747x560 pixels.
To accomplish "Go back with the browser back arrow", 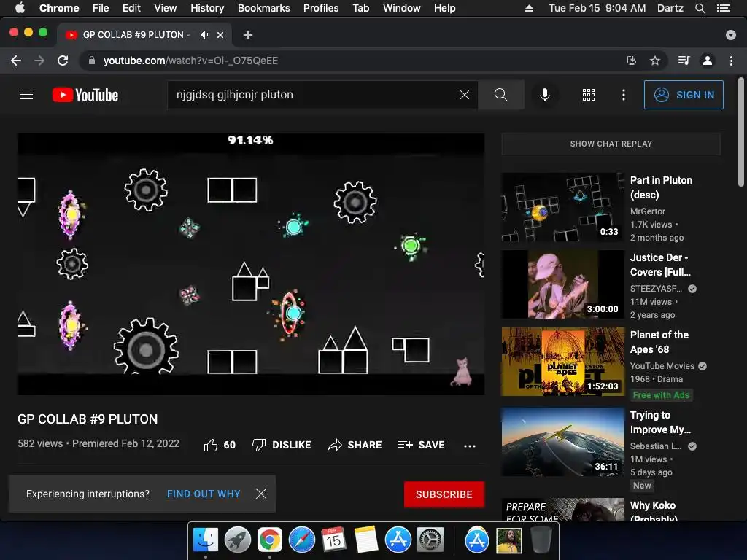I will [16, 61].
